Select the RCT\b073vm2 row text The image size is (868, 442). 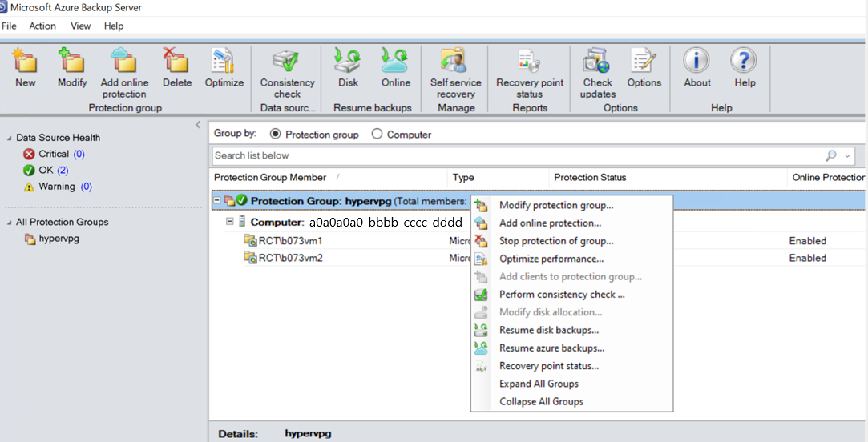point(291,258)
